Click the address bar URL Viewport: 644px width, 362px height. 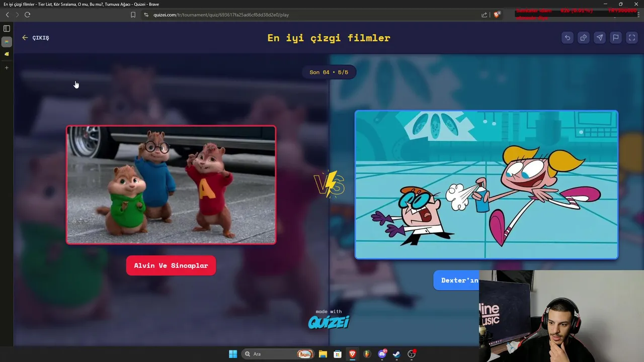[x=221, y=15]
